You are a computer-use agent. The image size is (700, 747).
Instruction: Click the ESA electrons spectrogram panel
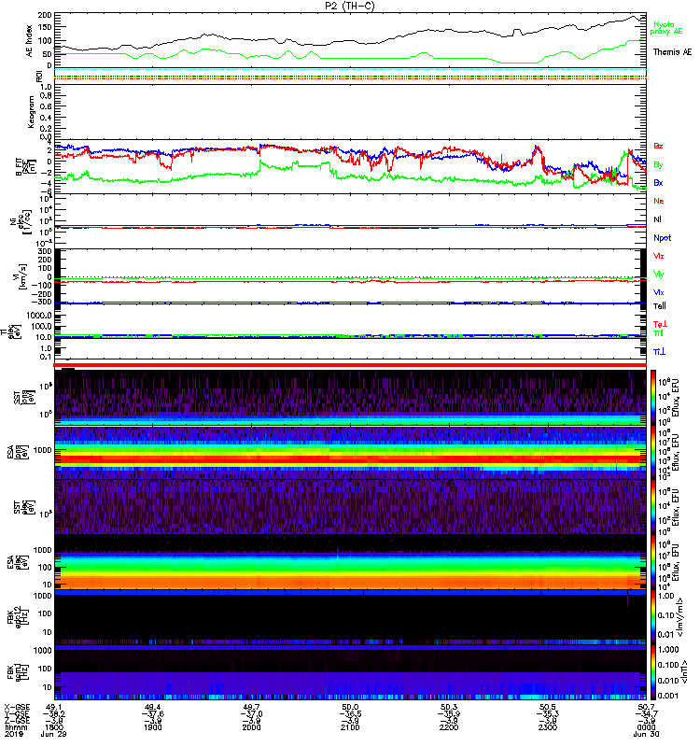click(x=350, y=562)
